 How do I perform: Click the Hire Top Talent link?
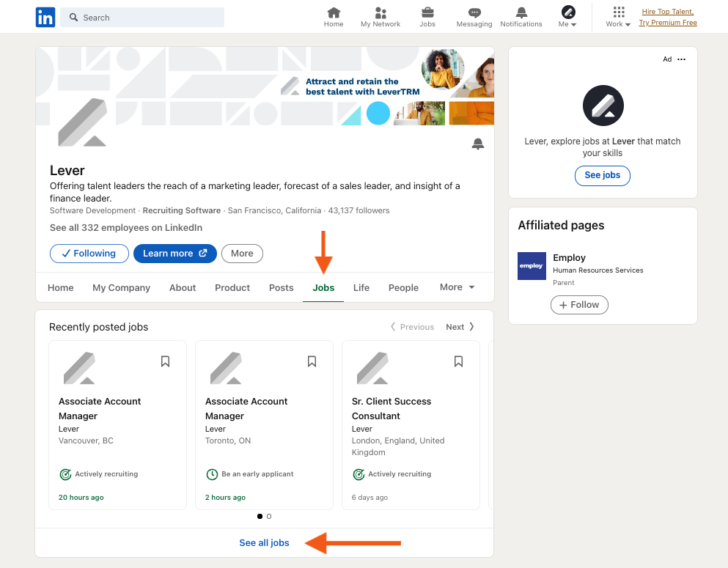tap(668, 12)
